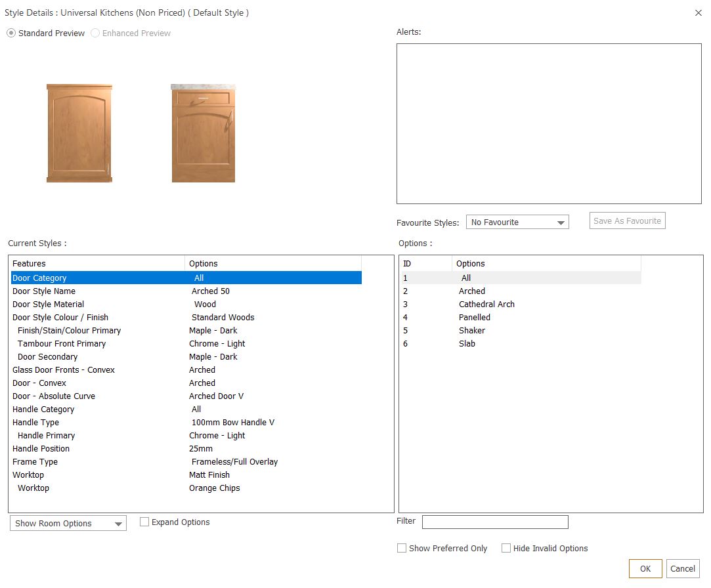This screenshot has width=711, height=588.
Task: Enable the Expand Options checkbox
Action: click(x=144, y=522)
